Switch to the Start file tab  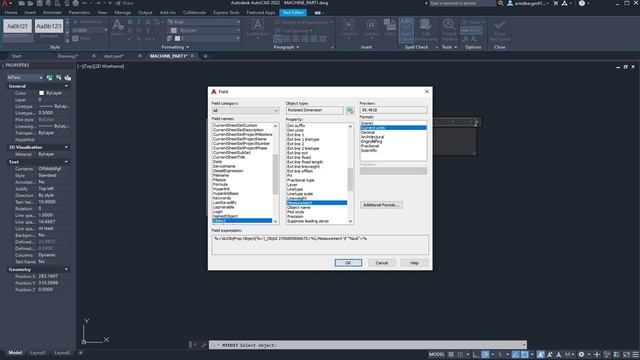tap(16, 56)
